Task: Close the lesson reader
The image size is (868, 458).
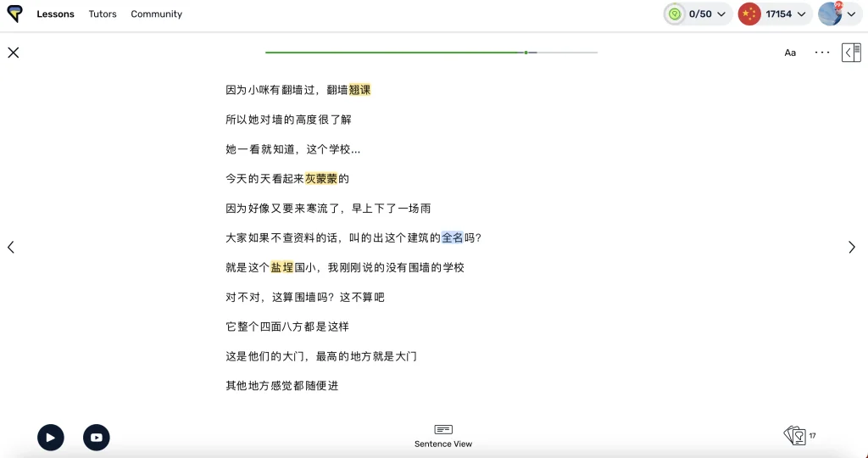Action: coord(14,53)
